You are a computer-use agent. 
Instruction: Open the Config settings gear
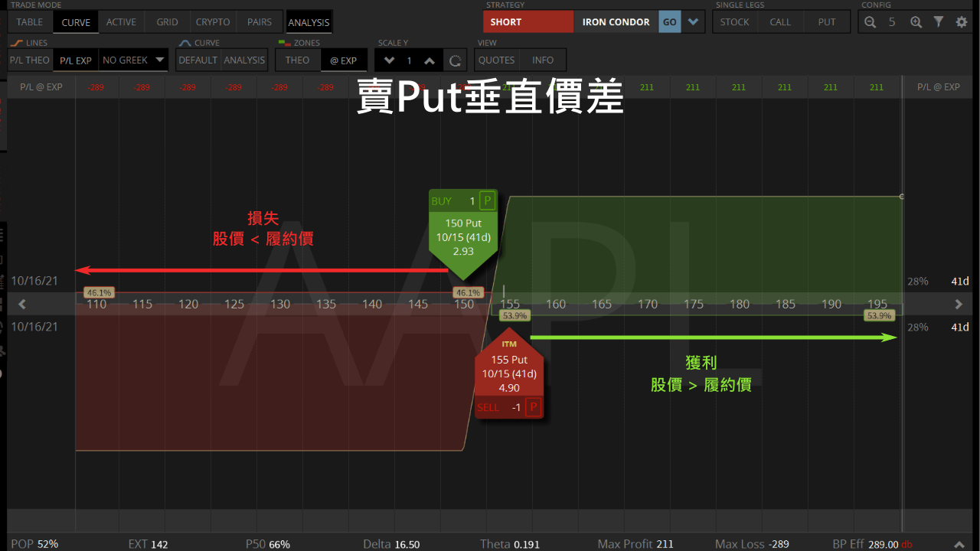coord(962,21)
